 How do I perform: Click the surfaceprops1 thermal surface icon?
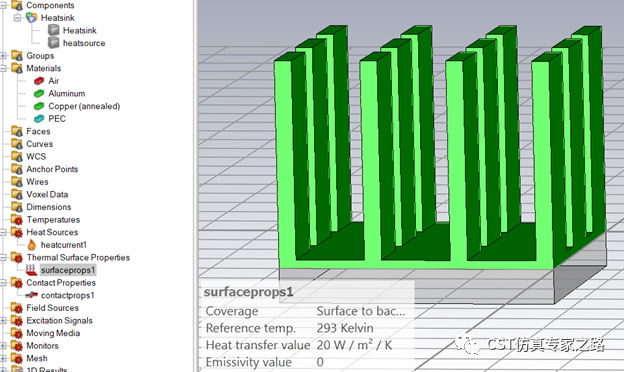[31, 270]
